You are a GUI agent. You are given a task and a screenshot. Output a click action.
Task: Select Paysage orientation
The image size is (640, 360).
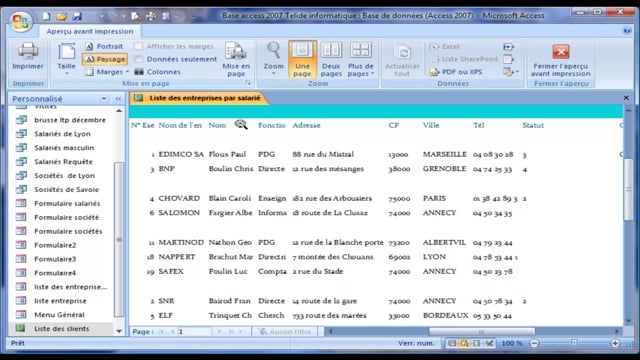(105, 59)
